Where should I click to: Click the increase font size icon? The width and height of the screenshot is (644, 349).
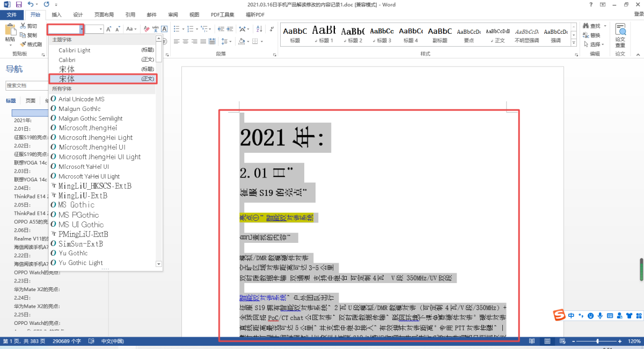pyautogui.click(x=109, y=29)
